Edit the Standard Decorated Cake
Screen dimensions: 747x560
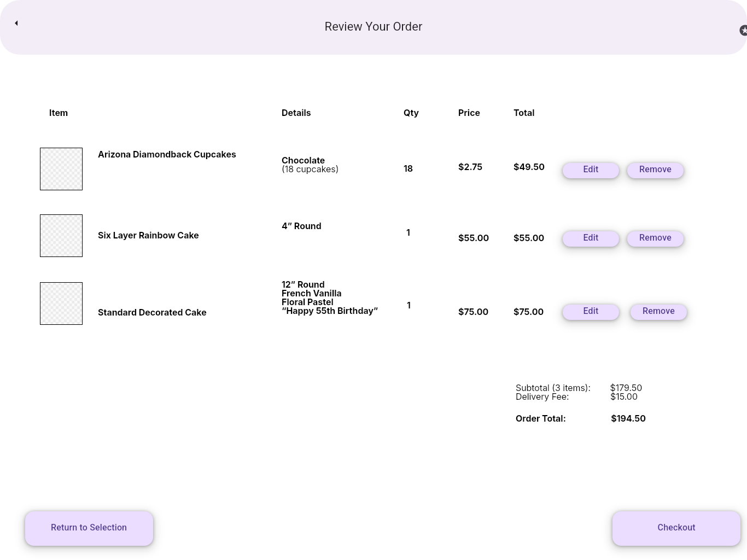(591, 311)
